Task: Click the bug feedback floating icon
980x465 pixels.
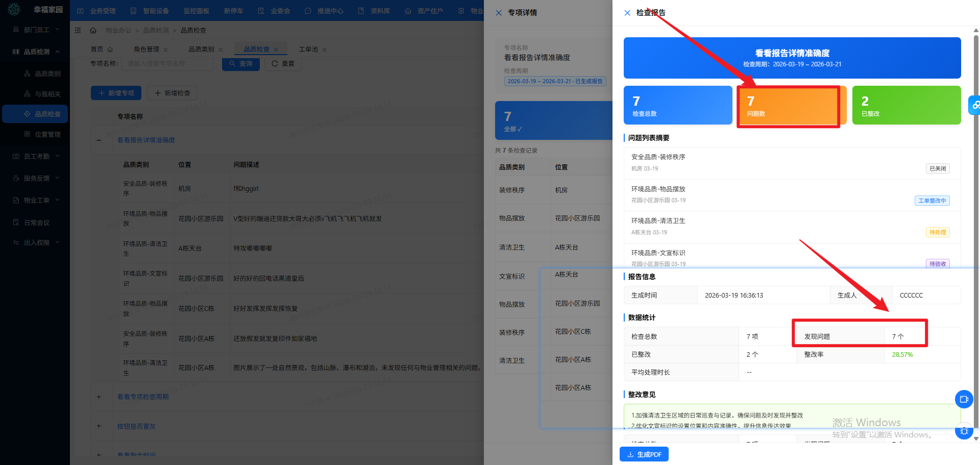Action: tap(964, 431)
